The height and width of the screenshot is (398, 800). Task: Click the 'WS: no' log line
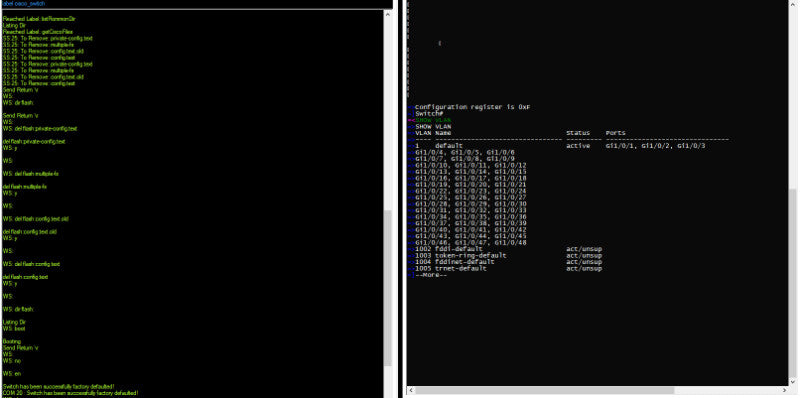tap(12, 360)
